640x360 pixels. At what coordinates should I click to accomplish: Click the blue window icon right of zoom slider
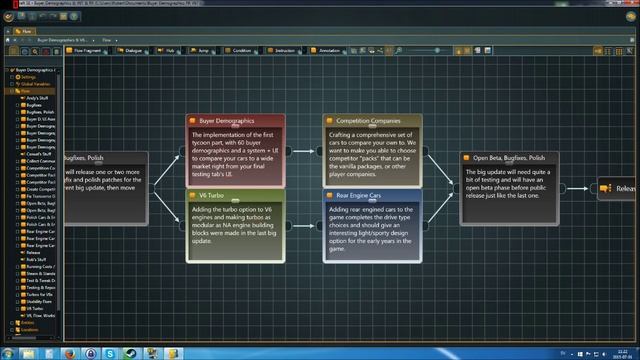pyautogui.click(x=488, y=51)
